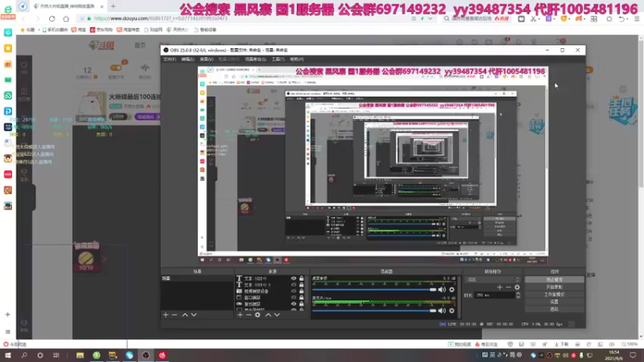Toggle visibility of the window capture source

pos(294,297)
